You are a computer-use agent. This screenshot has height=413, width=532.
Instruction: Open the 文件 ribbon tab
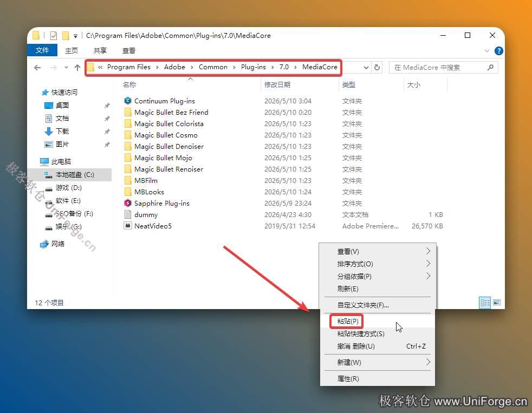coord(42,50)
